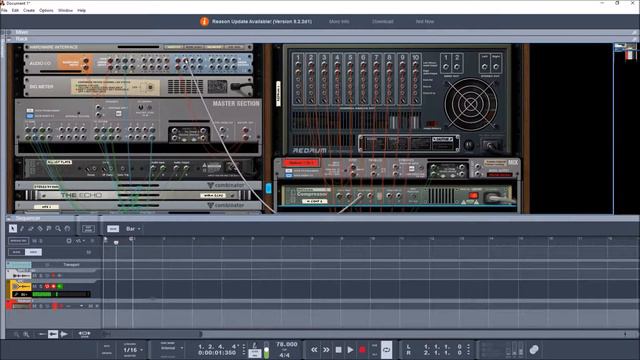Select the Magnify tool in sequencer toolbar

coord(58,229)
